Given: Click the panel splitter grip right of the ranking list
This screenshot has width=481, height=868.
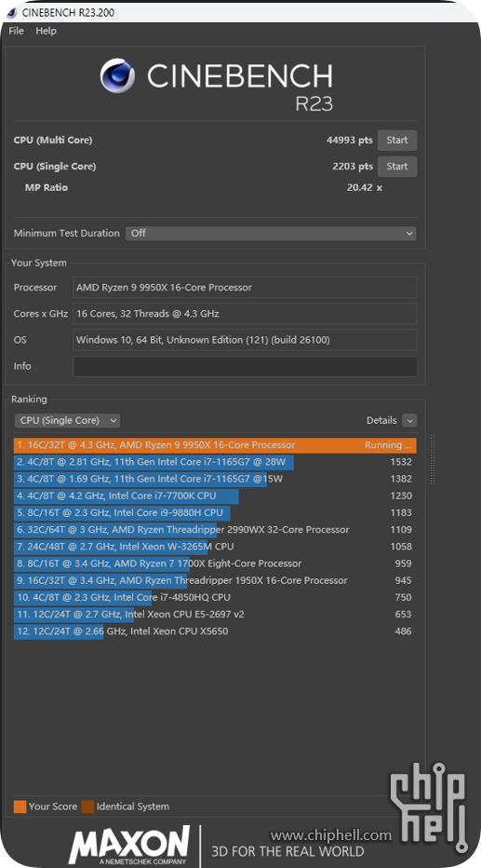Looking at the screenshot, I should click(433, 459).
